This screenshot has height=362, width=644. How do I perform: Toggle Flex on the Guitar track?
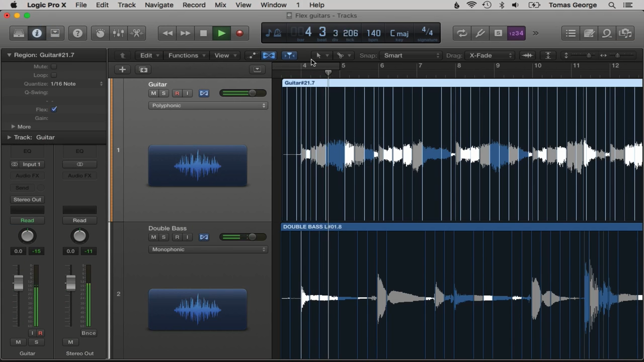pos(204,93)
